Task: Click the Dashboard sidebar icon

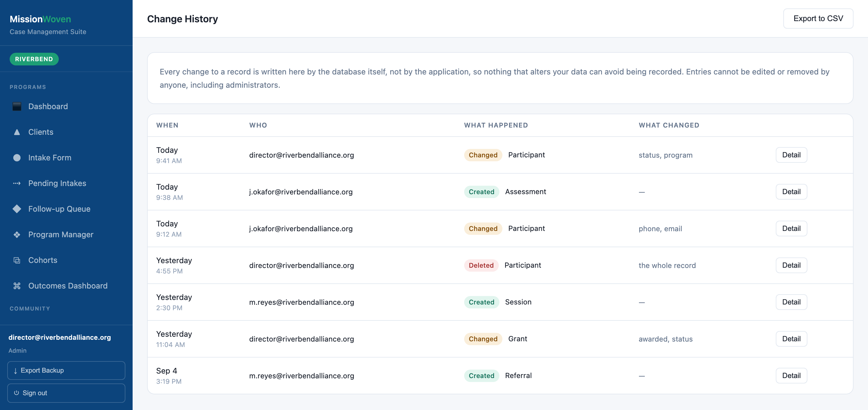Action: [17, 106]
